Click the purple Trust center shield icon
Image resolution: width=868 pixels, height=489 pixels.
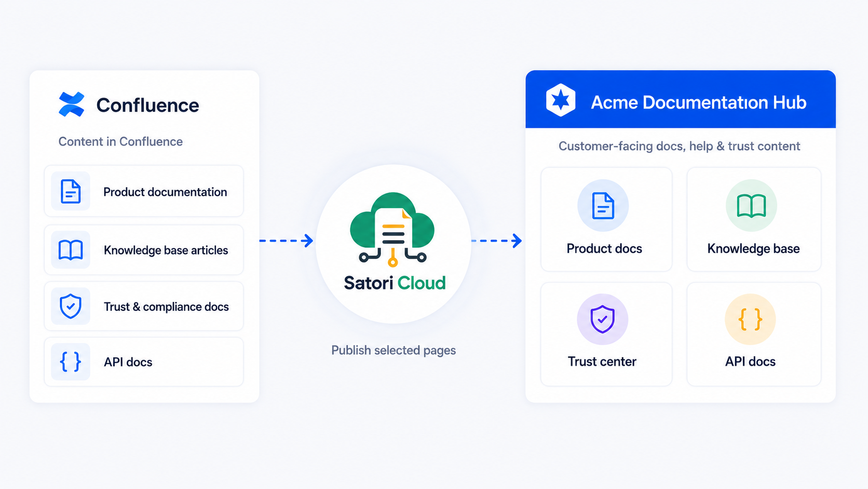pyautogui.click(x=603, y=319)
